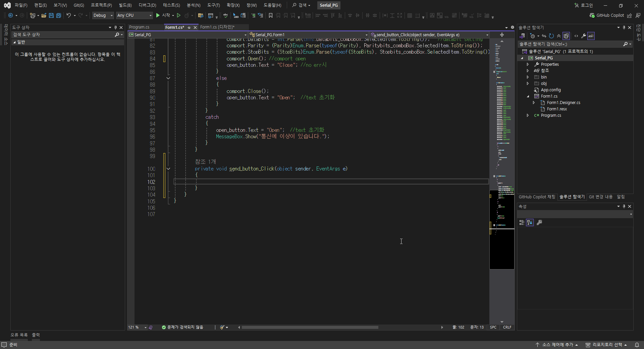This screenshot has height=349, width=644.
Task: Toggle a bookmark with the bookmark icon
Action: click(270, 15)
